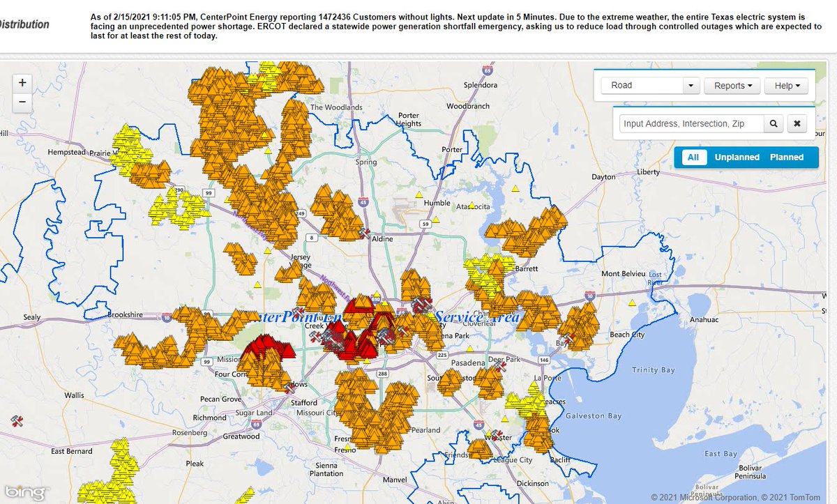This screenshot has width=837, height=504.
Task: Click red outage cluster near Mission Bend
Action: pyautogui.click(x=266, y=346)
